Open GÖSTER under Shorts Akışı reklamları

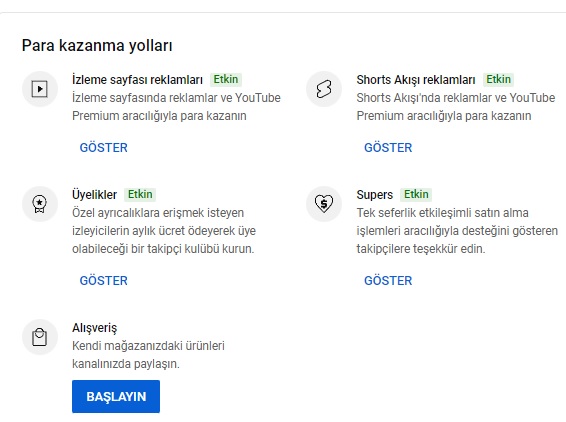pos(388,148)
